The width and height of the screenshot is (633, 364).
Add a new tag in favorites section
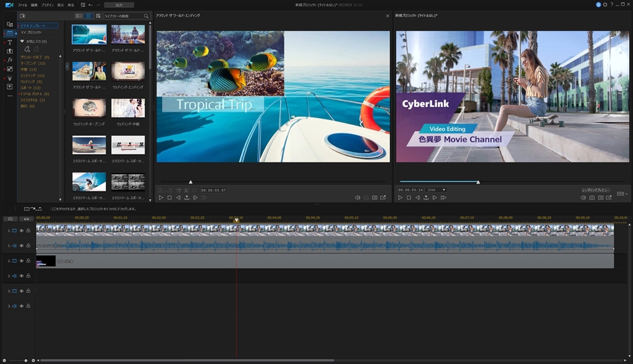(27, 49)
